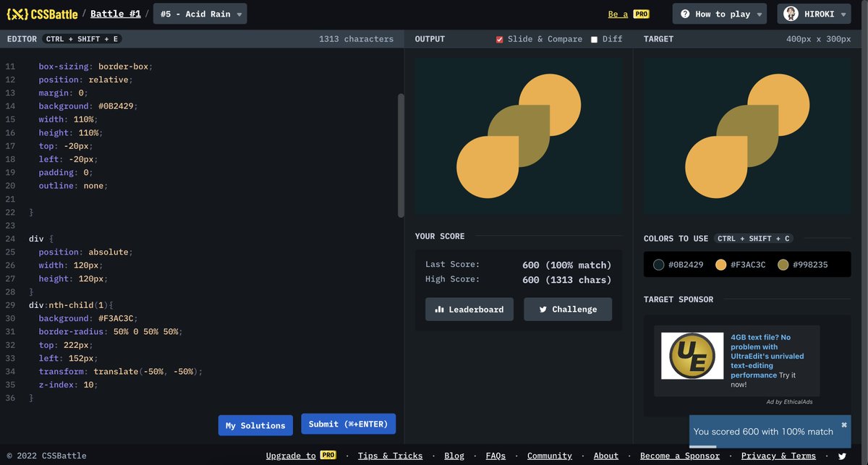The width and height of the screenshot is (868, 465).
Task: Click the transform: translate code line
Action: coord(121,371)
